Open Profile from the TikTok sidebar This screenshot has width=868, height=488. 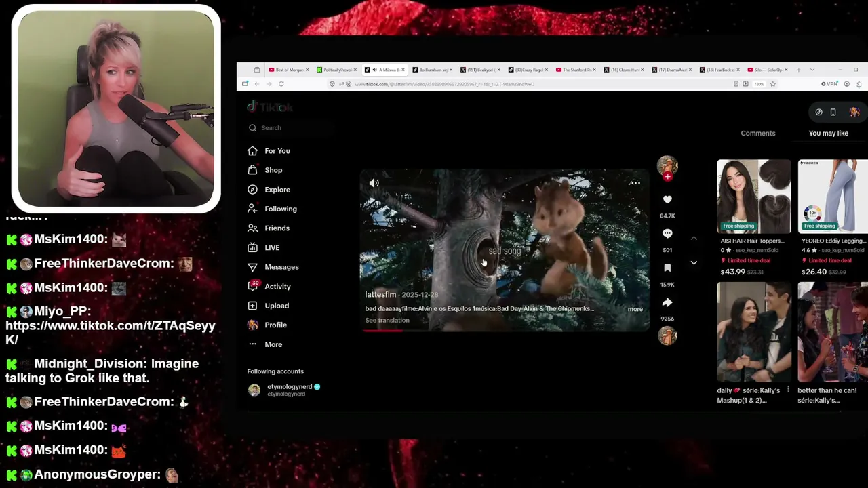(x=267, y=325)
